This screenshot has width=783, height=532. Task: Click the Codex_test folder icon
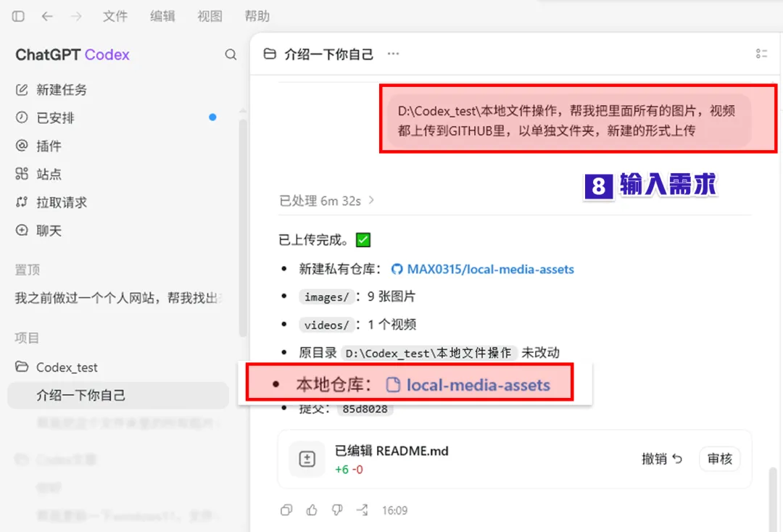pyautogui.click(x=22, y=367)
